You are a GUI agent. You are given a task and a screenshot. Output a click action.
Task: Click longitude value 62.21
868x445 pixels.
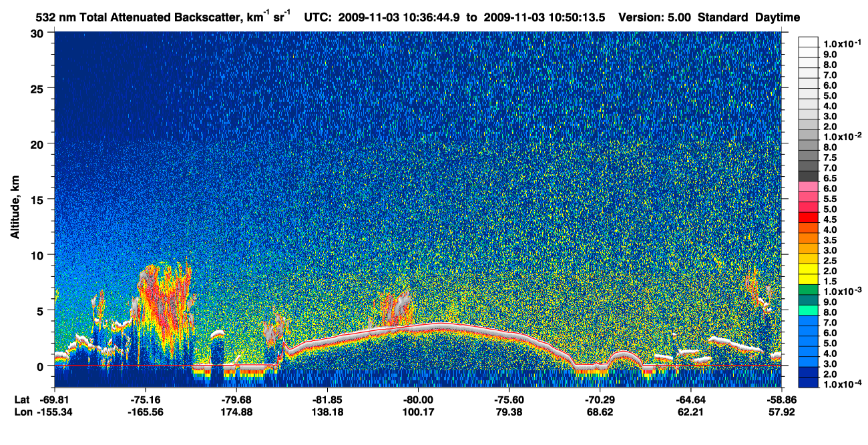690,412
